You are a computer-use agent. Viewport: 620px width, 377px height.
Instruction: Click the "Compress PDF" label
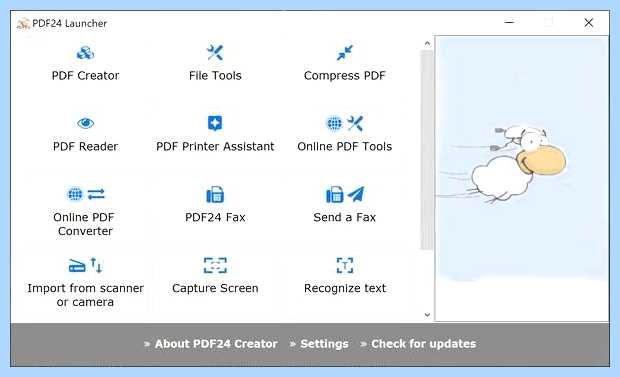pyautogui.click(x=345, y=76)
